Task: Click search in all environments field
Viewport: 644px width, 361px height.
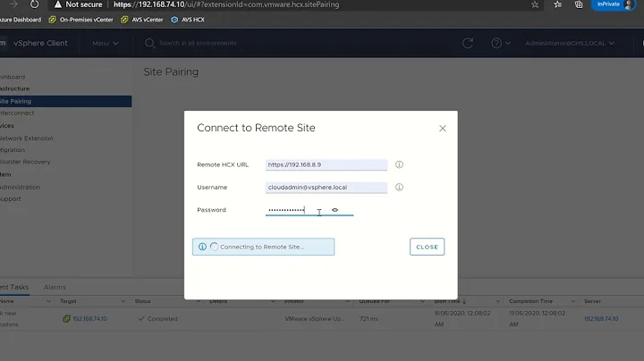Action: (x=198, y=43)
